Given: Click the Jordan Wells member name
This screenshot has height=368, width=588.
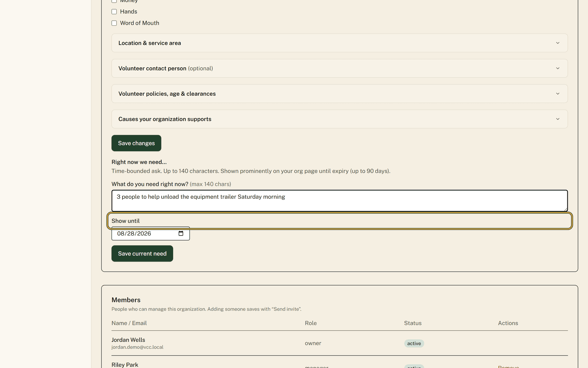Looking at the screenshot, I should pos(128,340).
